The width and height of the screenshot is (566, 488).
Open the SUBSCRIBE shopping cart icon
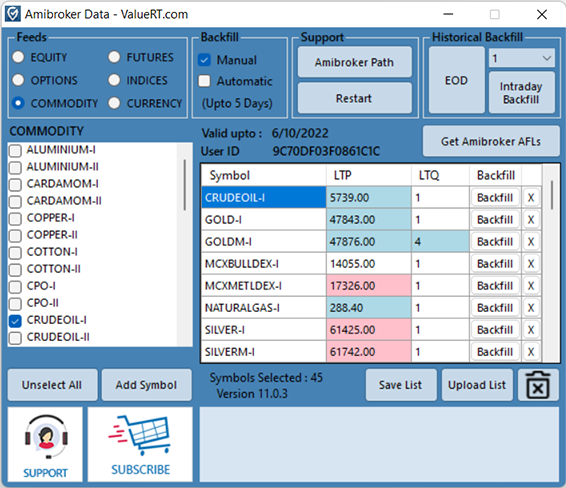click(x=140, y=444)
